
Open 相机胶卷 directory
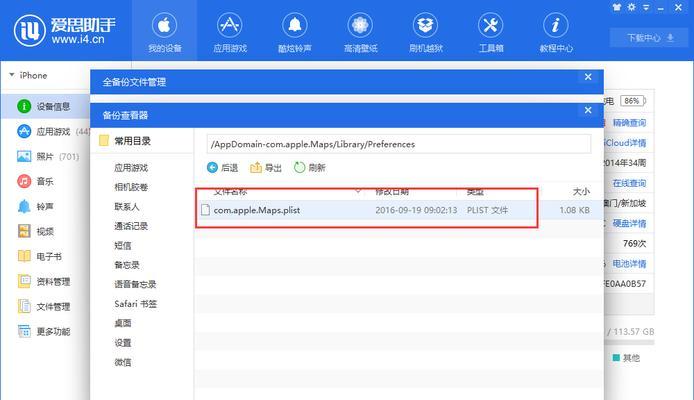131,187
